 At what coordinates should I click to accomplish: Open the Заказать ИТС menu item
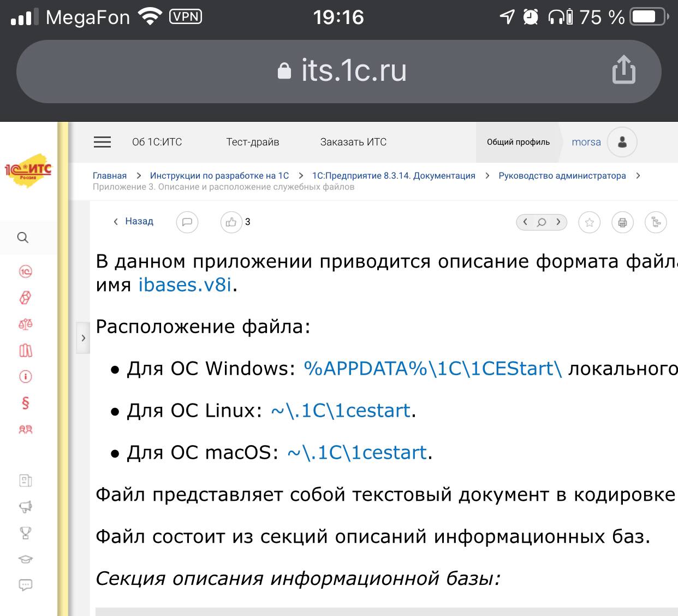[353, 142]
